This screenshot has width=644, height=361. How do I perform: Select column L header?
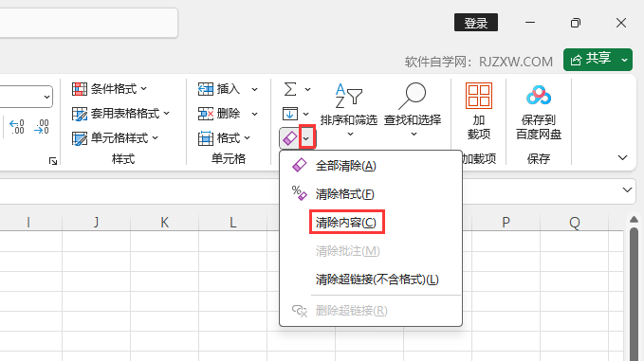(x=232, y=223)
